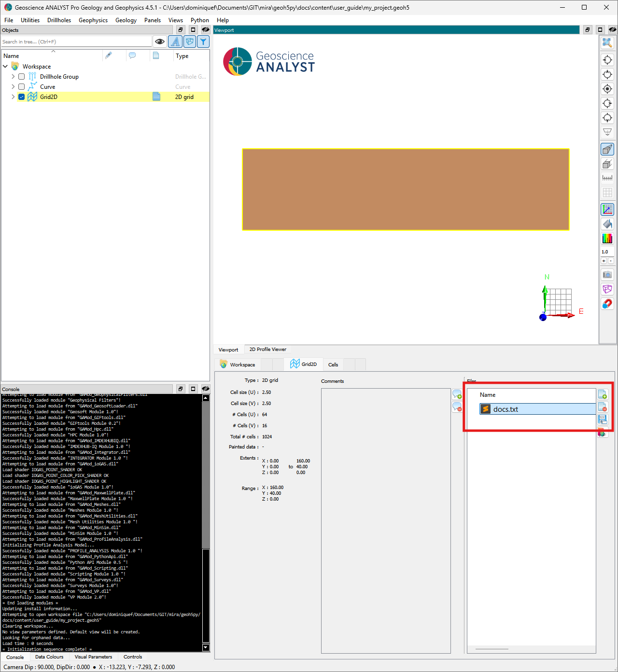Click the save file to disk icon
The height and width of the screenshot is (672, 618).
[x=603, y=420]
